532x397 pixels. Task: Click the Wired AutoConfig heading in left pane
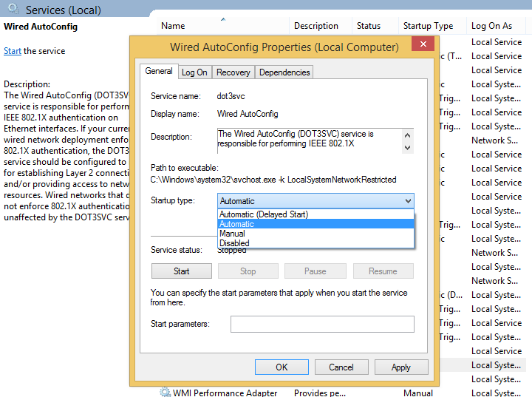(x=41, y=27)
